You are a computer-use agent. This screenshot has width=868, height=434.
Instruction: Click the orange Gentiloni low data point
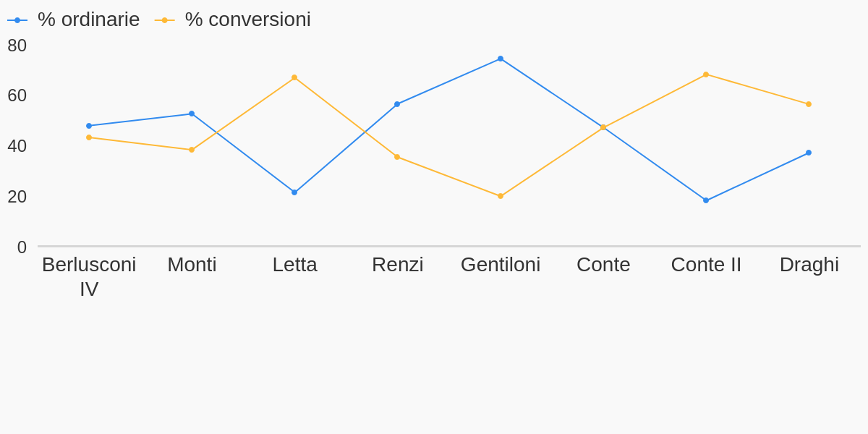pos(501,196)
